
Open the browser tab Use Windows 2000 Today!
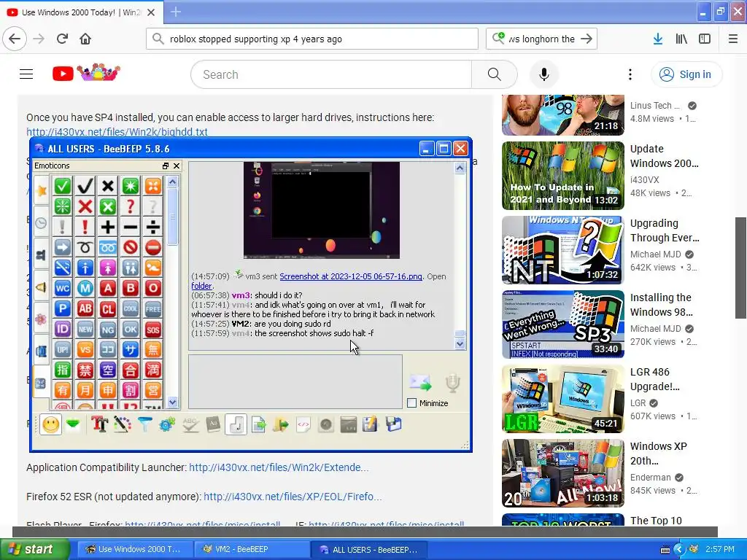tap(81, 12)
